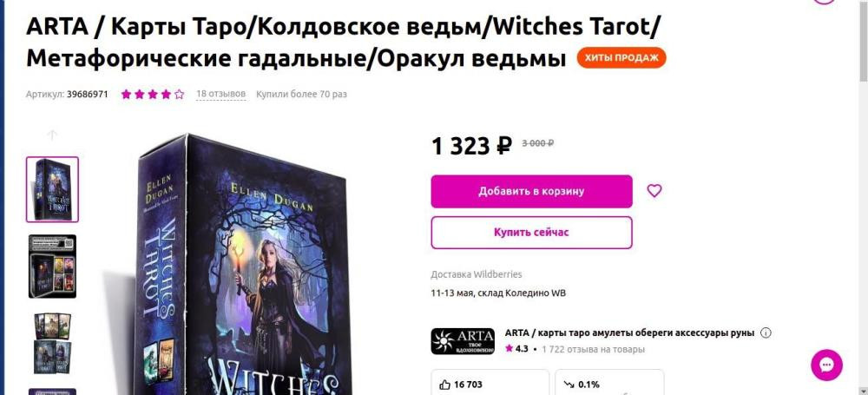868x395 pixels.
Task: Open ARTA seller store name link
Action: [629, 333]
